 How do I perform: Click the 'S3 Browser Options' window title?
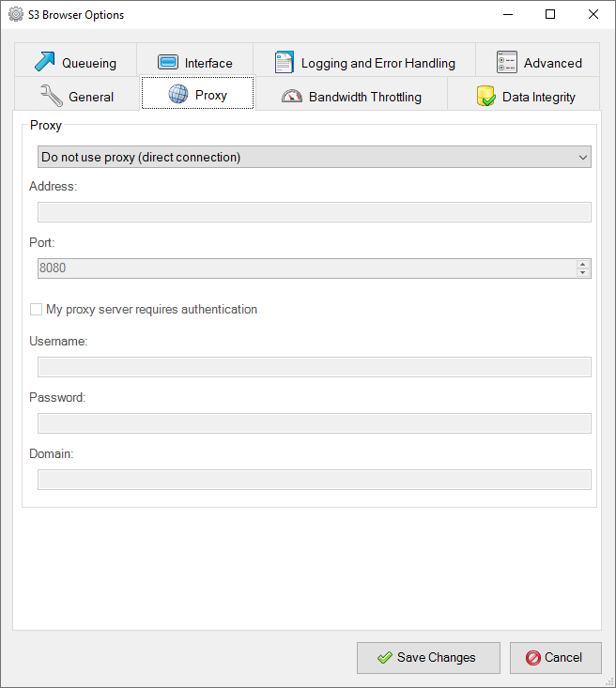pyautogui.click(x=76, y=15)
